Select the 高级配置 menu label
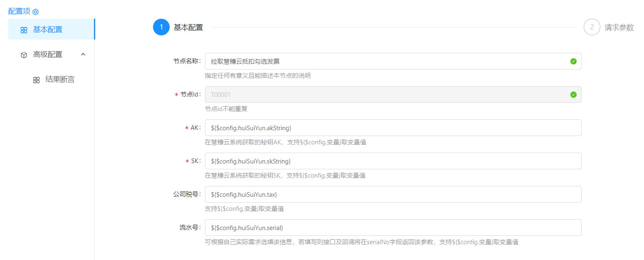This screenshot has height=260, width=644. pyautogui.click(x=48, y=54)
